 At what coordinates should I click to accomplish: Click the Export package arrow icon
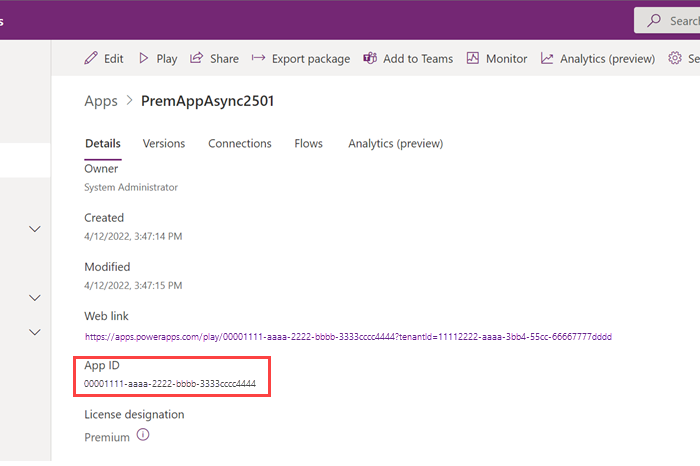point(258,58)
